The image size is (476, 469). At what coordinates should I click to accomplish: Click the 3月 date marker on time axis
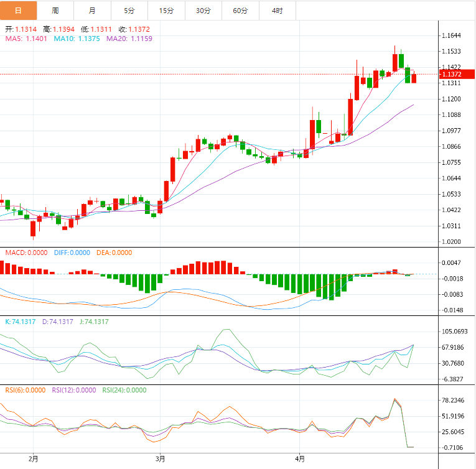pos(160,459)
